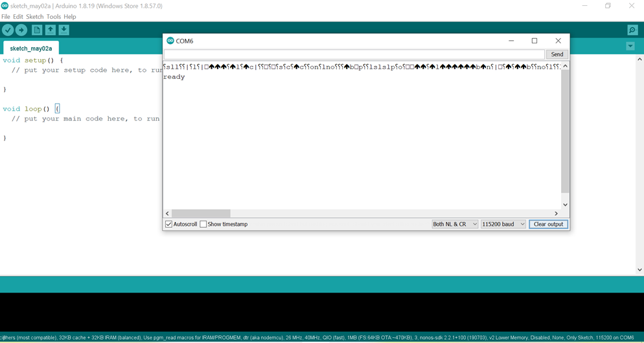
Task: Select the sketch_may02a tab
Action: [x=31, y=49]
